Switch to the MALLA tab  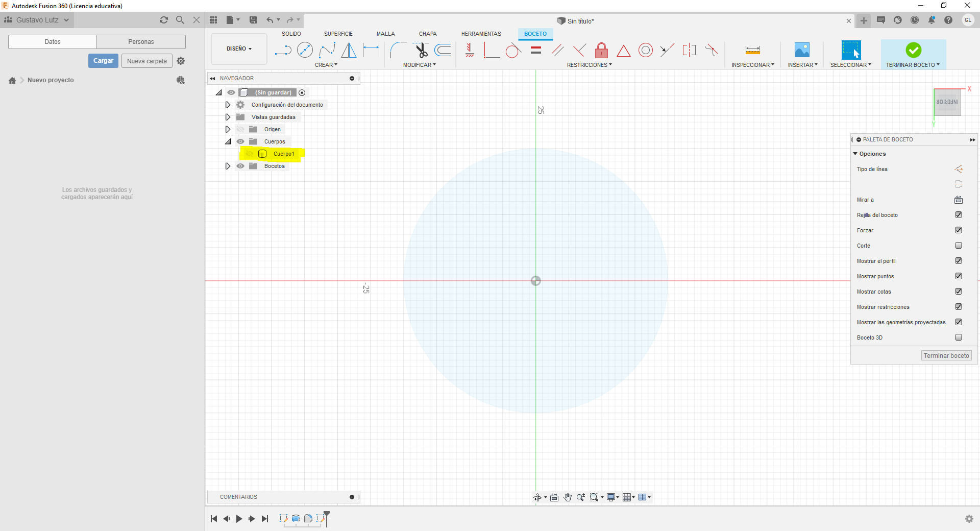pos(386,34)
